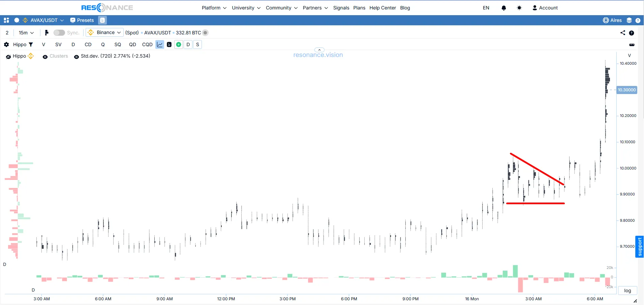This screenshot has height=305, width=644.
Task: Open the filter icon next to Hippo
Action: [31, 44]
